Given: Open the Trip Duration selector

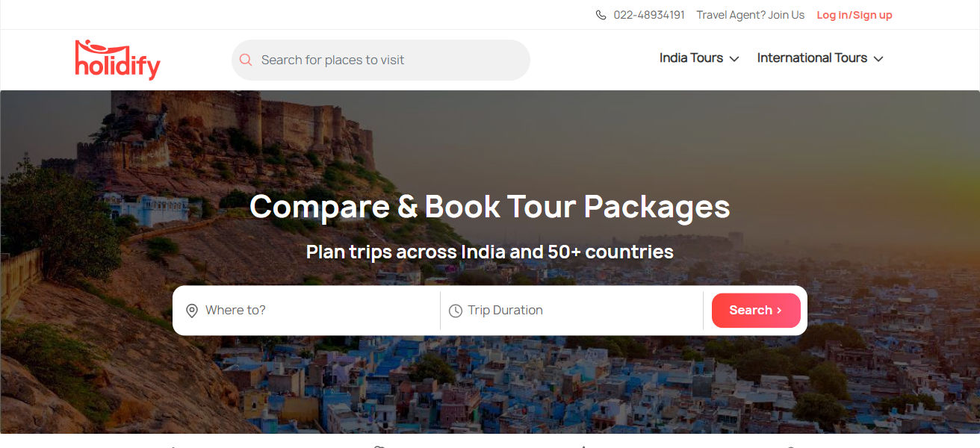Looking at the screenshot, I should 571,311.
